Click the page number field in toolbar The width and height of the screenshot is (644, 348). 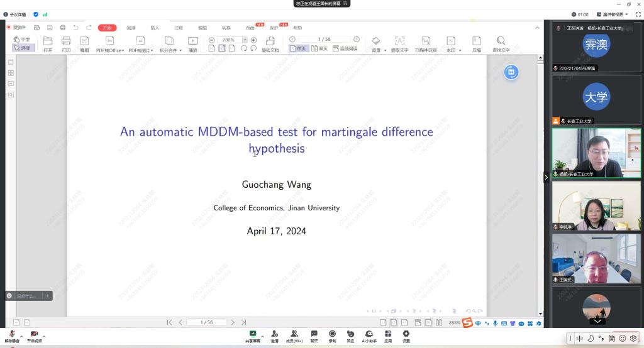coord(324,40)
